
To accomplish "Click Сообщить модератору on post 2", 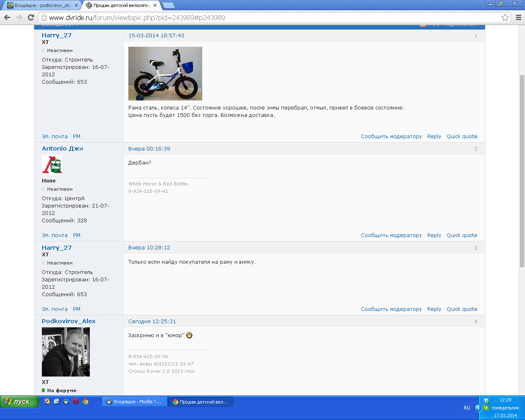I will [x=391, y=235].
